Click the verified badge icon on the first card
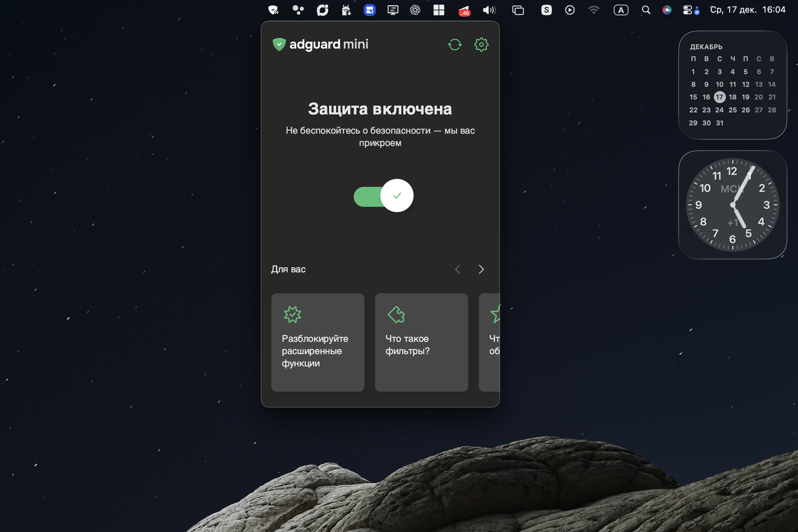This screenshot has width=798, height=532. (x=293, y=314)
